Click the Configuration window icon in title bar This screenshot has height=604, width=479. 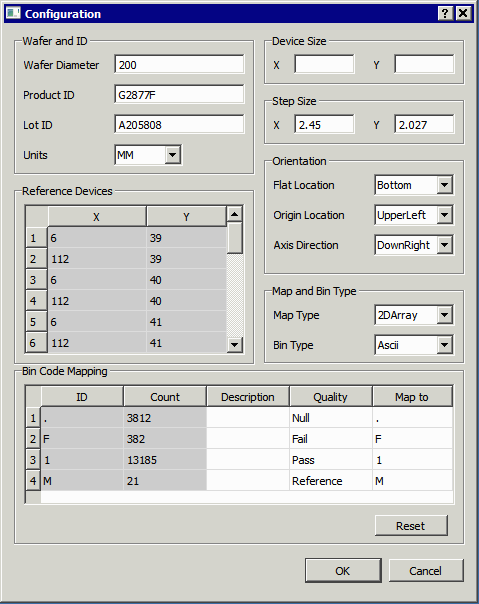pos(13,13)
